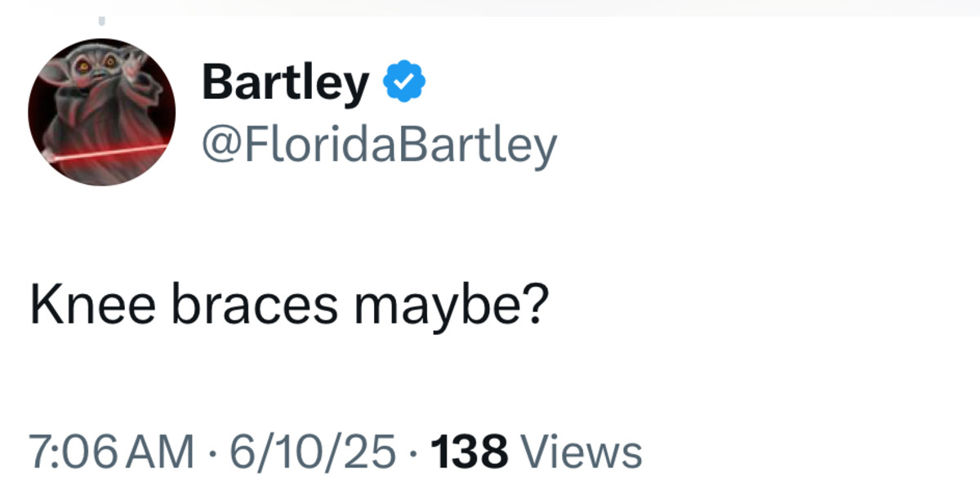Click the 7:06 AM timestamp
This screenshot has height=500, width=980.
[x=111, y=451]
